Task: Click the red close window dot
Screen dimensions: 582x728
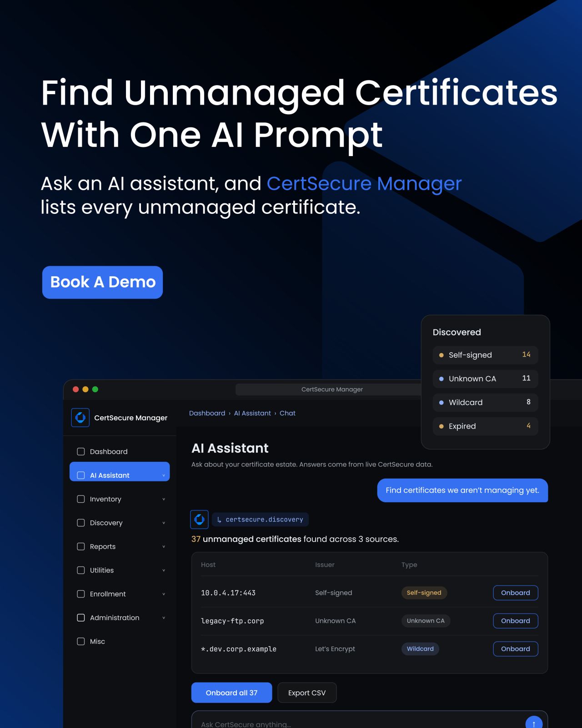Action: 76,389
